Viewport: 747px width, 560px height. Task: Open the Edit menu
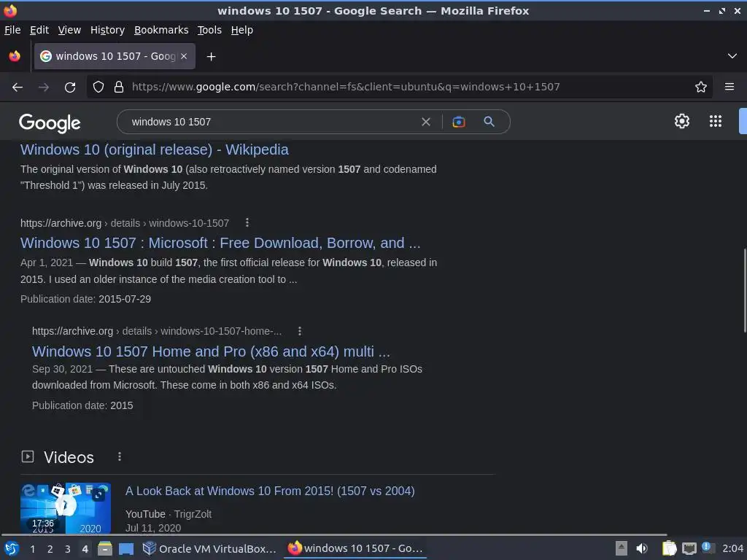(x=39, y=30)
